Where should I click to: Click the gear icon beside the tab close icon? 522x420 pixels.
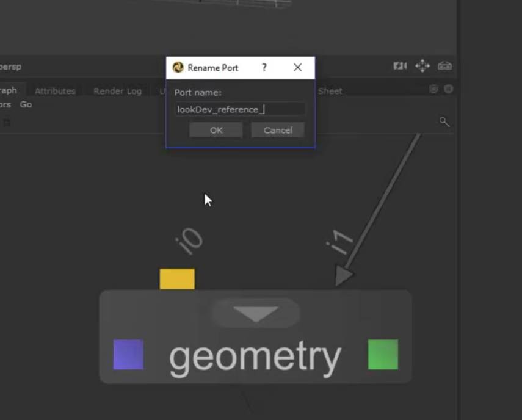point(433,89)
